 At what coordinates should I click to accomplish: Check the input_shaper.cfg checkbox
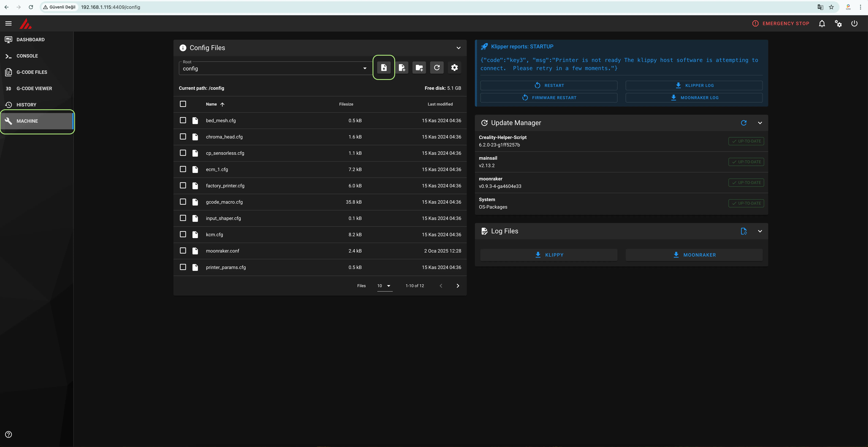pos(183,218)
